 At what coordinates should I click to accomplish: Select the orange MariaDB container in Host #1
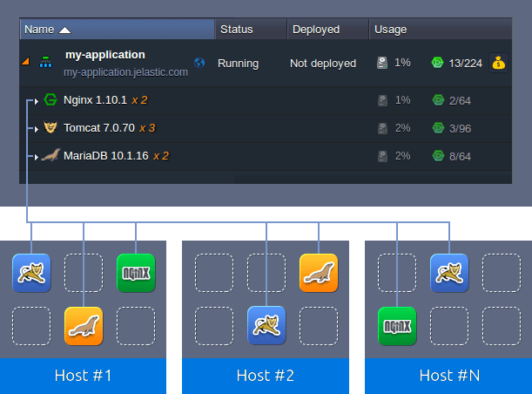click(84, 326)
